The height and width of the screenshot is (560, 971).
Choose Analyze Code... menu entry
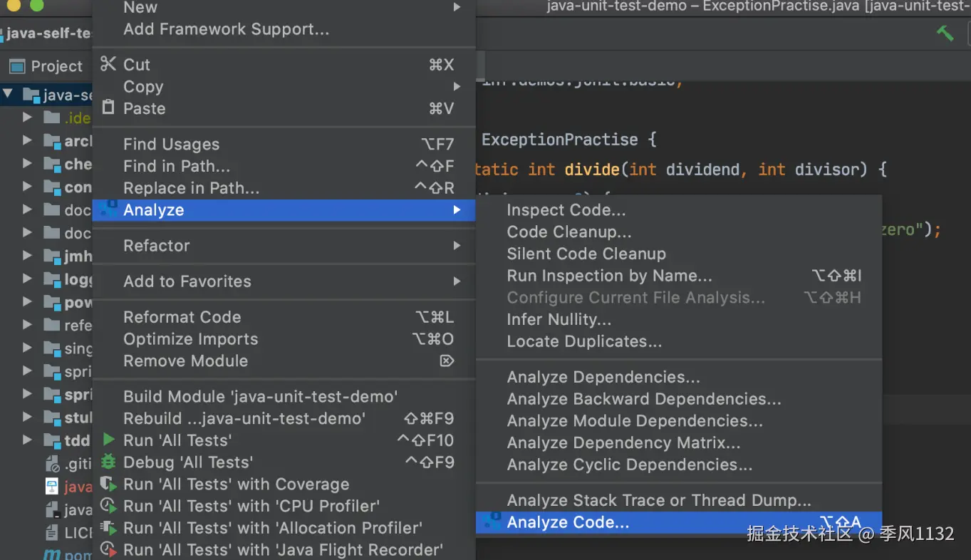568,522
